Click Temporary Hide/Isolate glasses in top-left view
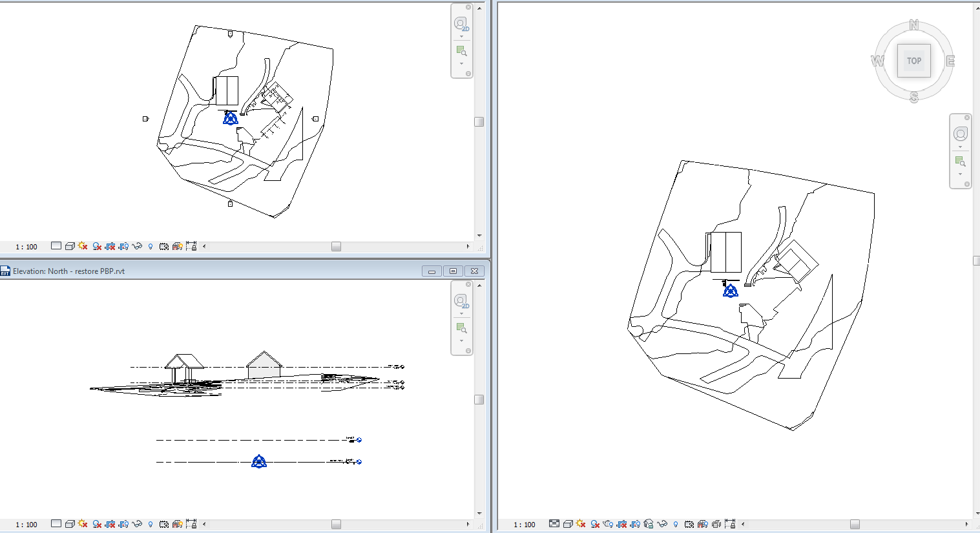 (x=137, y=246)
